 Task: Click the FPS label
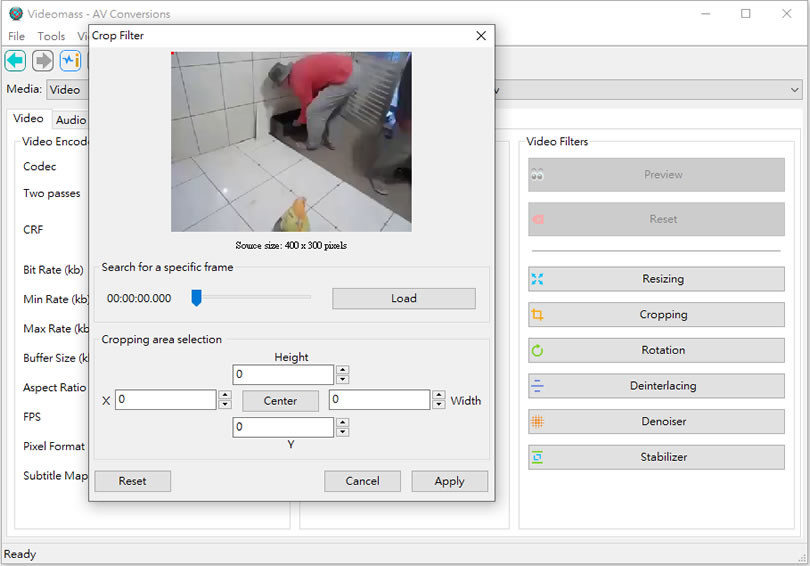(32, 417)
